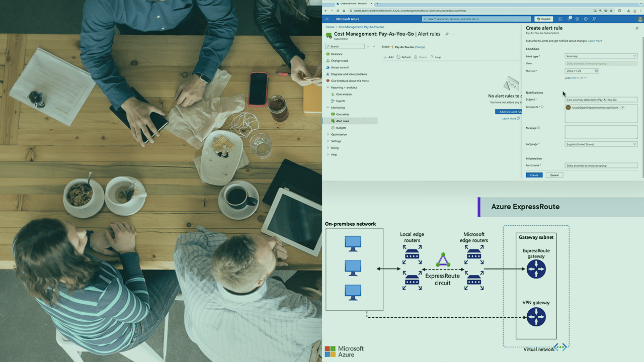This screenshot has width=644, height=362.
Task: Open the Overview menu item
Action: 337,54
